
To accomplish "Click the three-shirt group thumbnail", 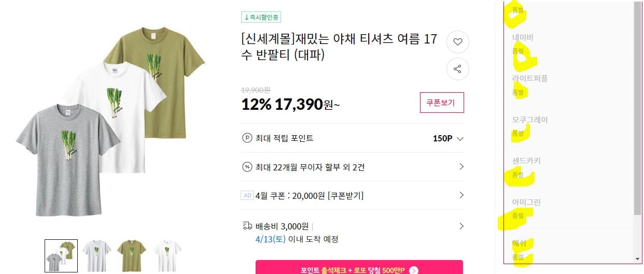I will coord(61,256).
